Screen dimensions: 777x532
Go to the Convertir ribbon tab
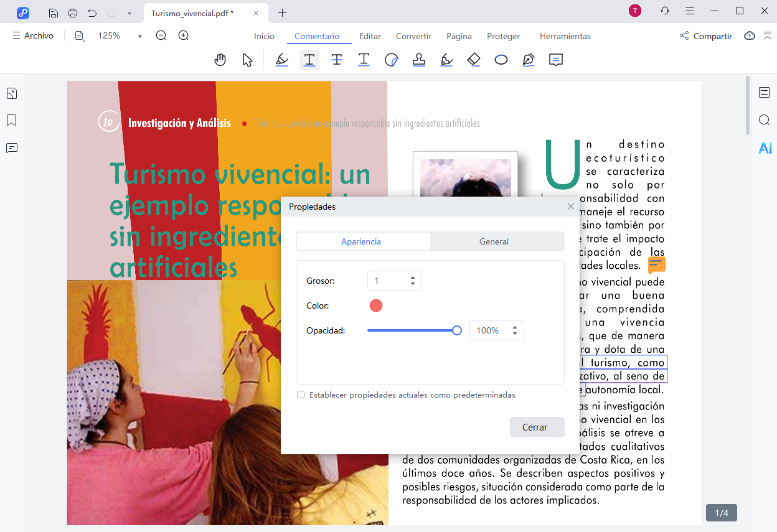(x=413, y=36)
